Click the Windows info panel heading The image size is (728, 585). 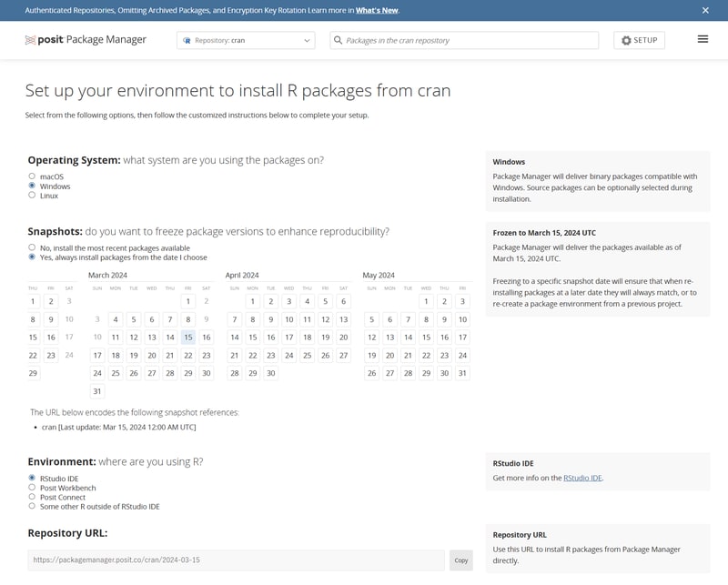pos(509,162)
